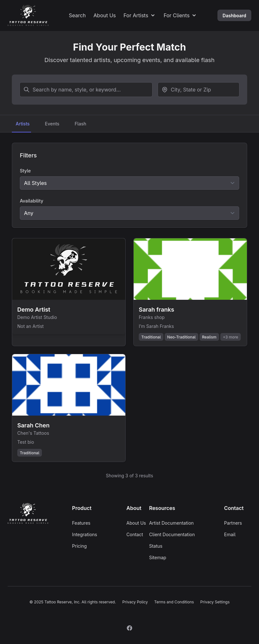Open Client Documentation link

point(172,534)
